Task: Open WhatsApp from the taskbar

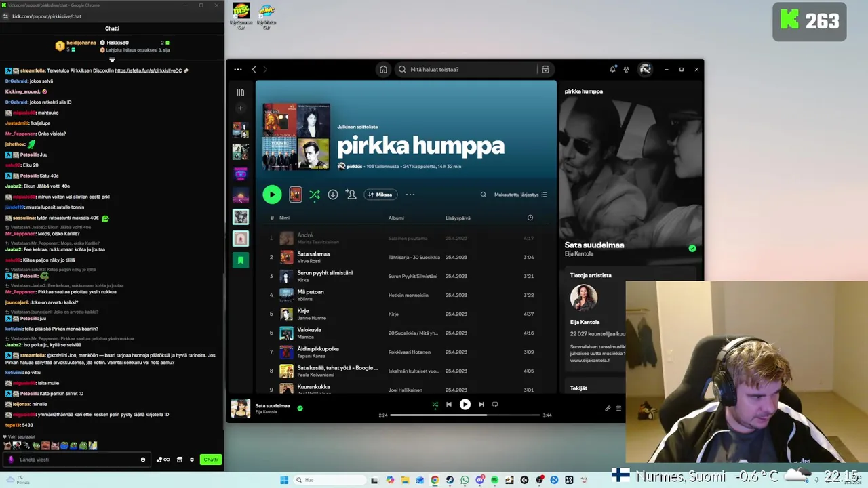Action: pyautogui.click(x=465, y=480)
